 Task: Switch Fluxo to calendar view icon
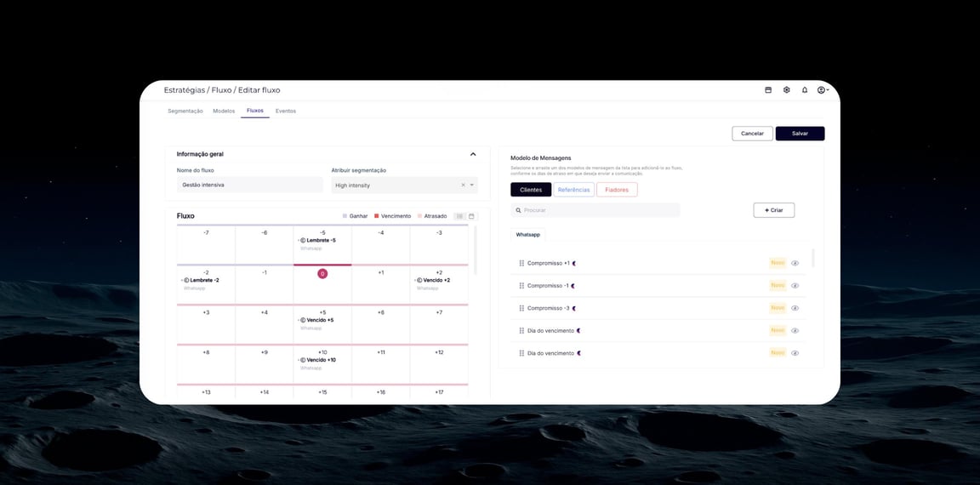[x=471, y=216]
